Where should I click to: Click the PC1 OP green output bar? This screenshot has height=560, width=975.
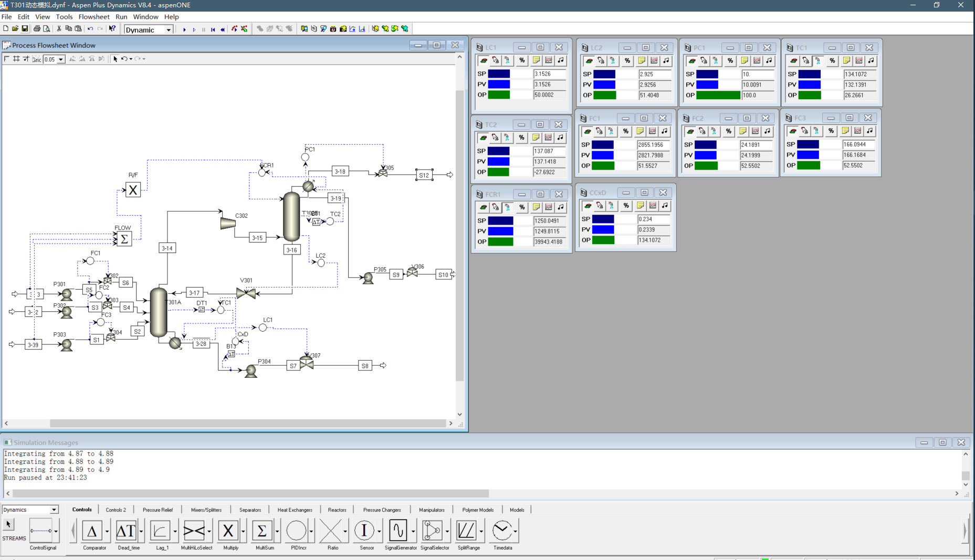[718, 95]
